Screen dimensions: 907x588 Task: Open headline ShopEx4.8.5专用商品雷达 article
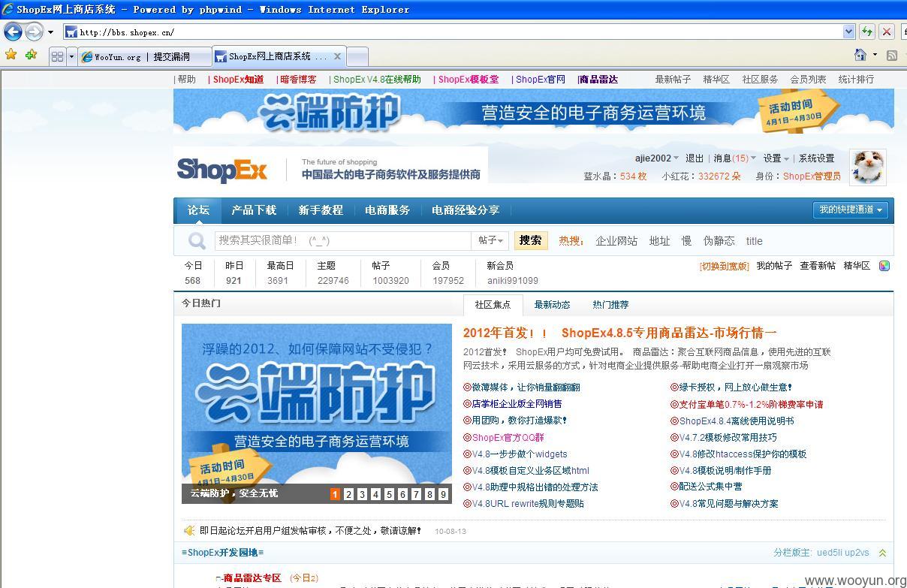pyautogui.click(x=620, y=333)
